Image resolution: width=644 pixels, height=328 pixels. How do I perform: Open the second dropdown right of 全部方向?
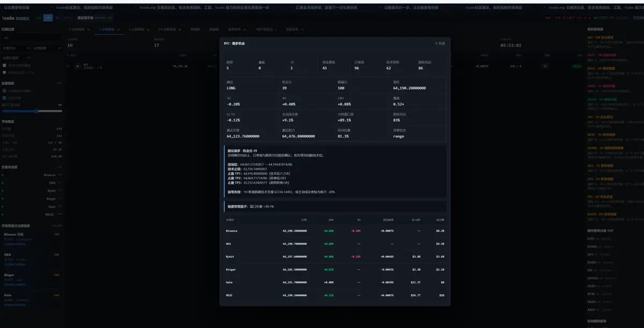coord(48,48)
